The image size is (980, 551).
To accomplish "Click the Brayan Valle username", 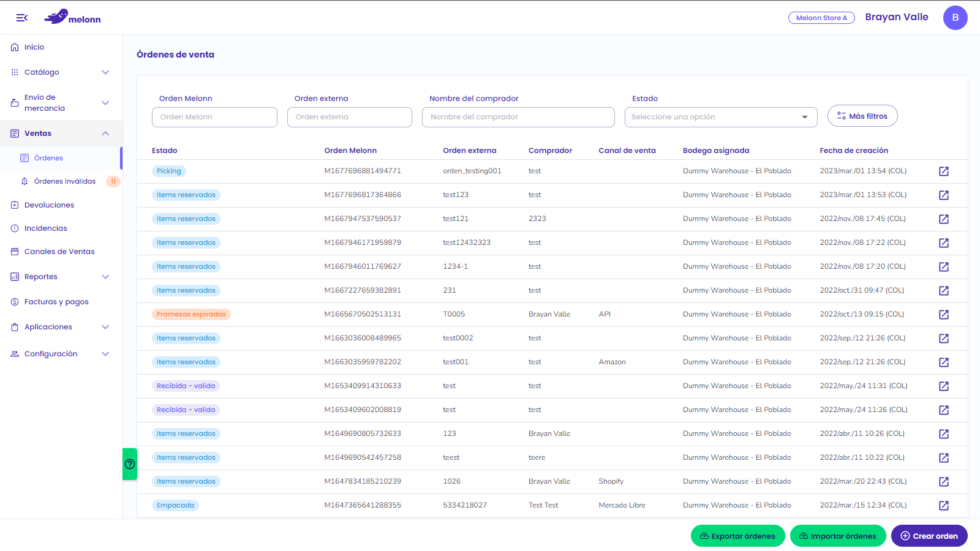I will point(897,17).
